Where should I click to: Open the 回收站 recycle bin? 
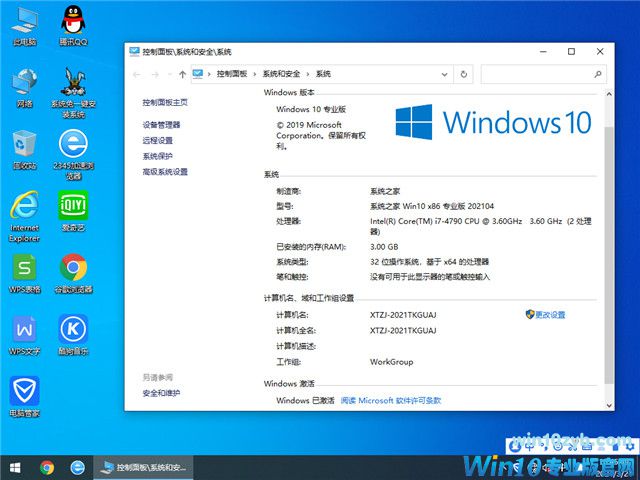pos(24,149)
